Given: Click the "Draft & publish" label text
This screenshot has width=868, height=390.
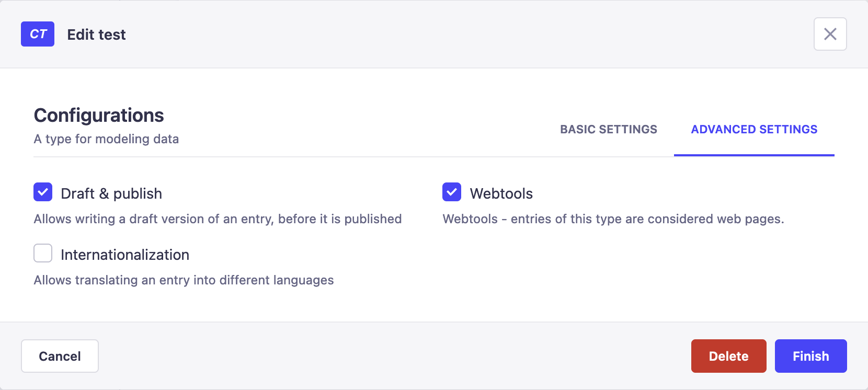Looking at the screenshot, I should 111,193.
